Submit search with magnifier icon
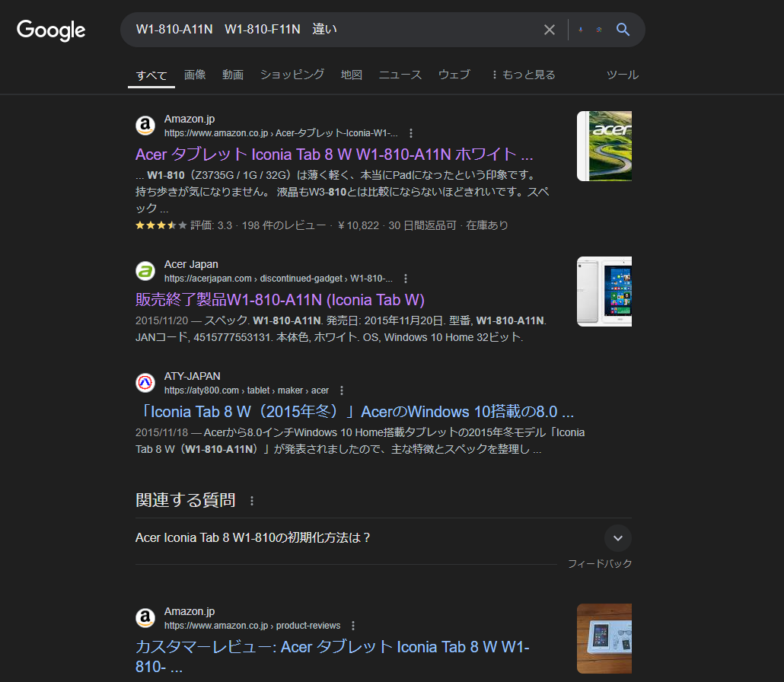The width and height of the screenshot is (784, 682). point(623,30)
